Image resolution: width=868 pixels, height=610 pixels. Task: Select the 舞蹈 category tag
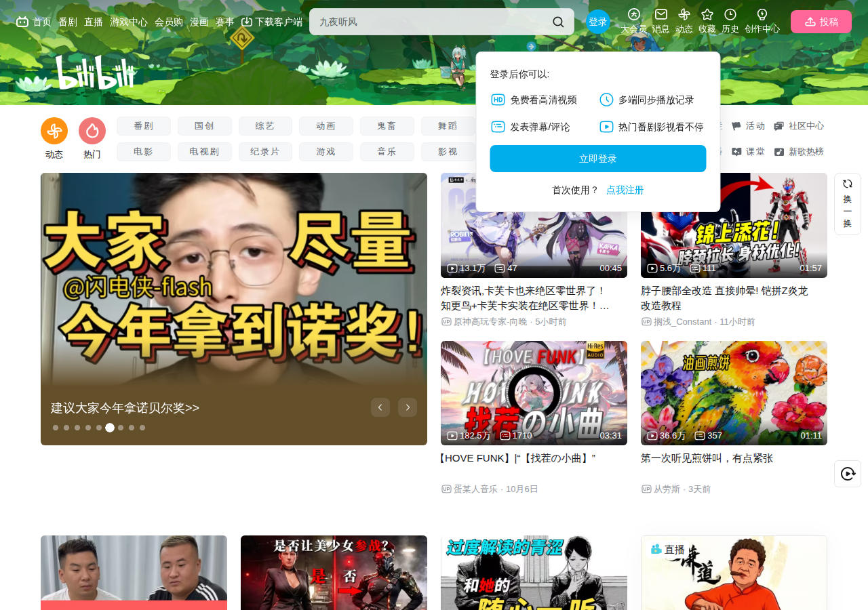tap(448, 126)
